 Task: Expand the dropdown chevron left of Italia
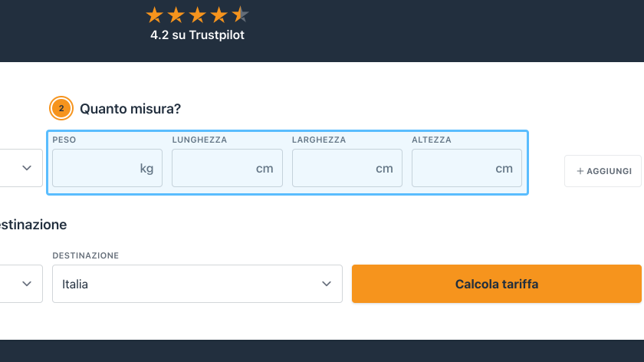point(27,284)
